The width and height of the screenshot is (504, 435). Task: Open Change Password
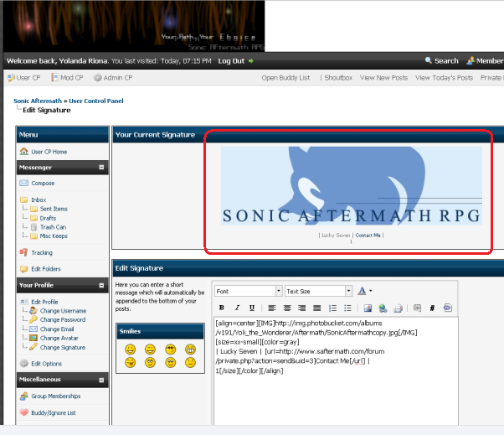coord(63,320)
